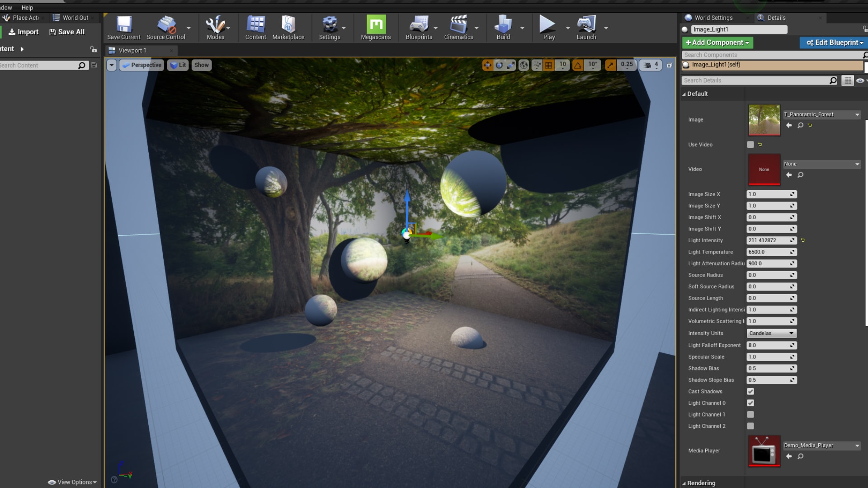Viewport: 868px width, 488px height.
Task: Uncheck the Cast Shadows checkbox
Action: coord(750,391)
